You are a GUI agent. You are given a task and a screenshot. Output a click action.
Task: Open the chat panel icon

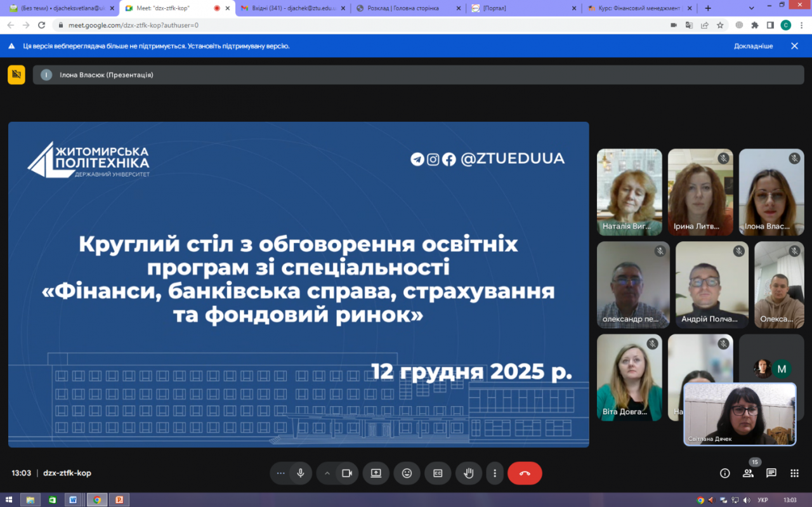coord(771,473)
